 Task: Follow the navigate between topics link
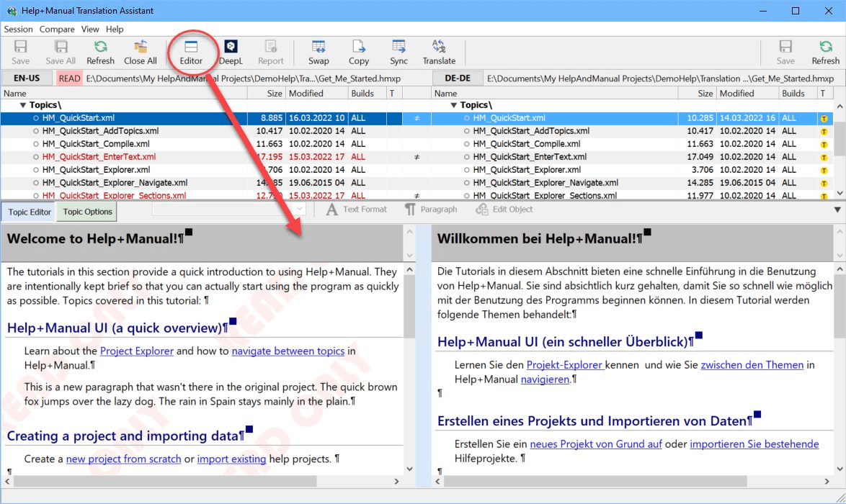coord(288,351)
